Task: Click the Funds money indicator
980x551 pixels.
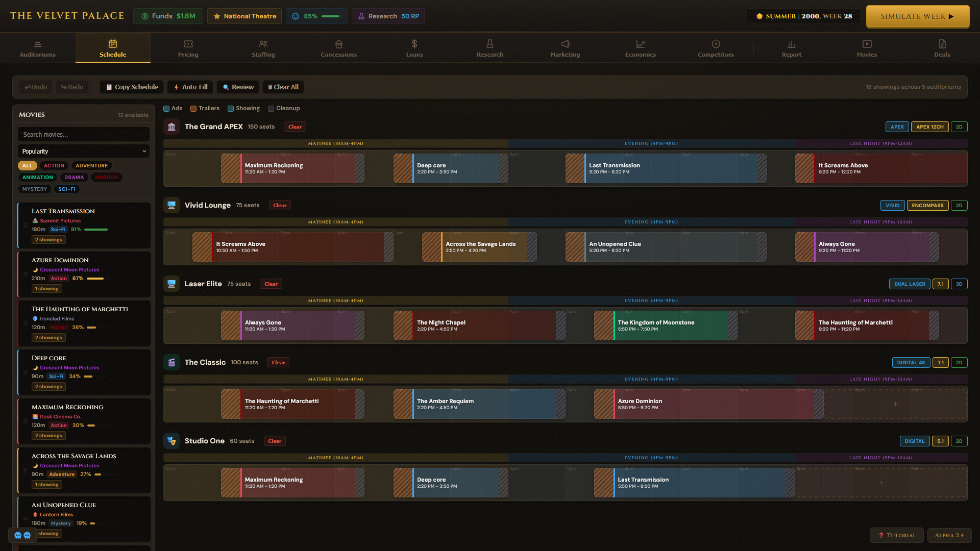Action: [168, 16]
